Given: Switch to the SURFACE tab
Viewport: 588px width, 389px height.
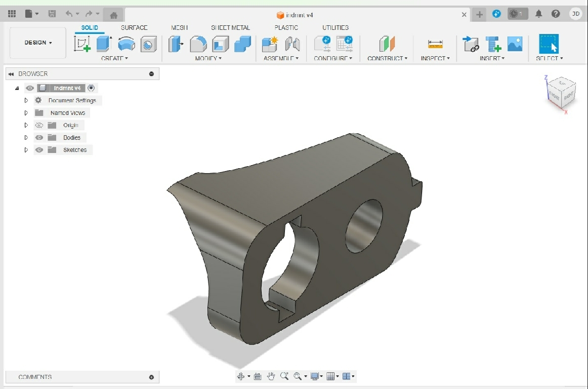Looking at the screenshot, I should point(134,28).
